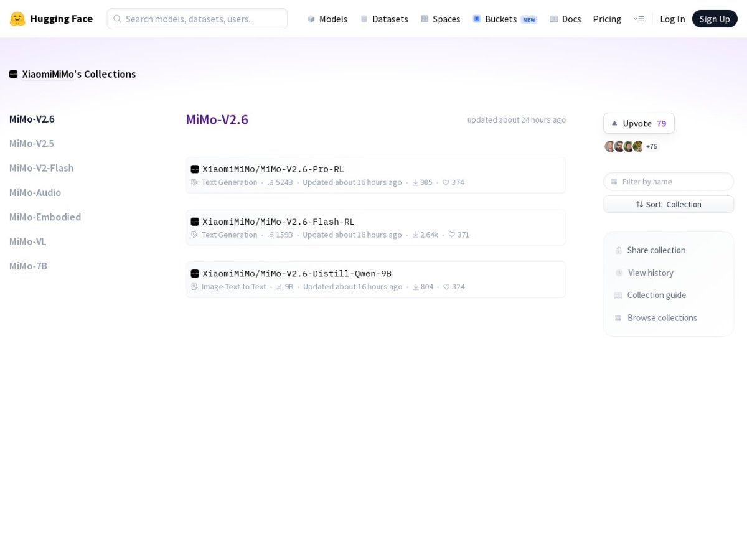The height and width of the screenshot is (560, 747).
Task: Open the XiaomiMiMo/MiMo-V2.6-Pro-RL model
Action: pos(273,169)
